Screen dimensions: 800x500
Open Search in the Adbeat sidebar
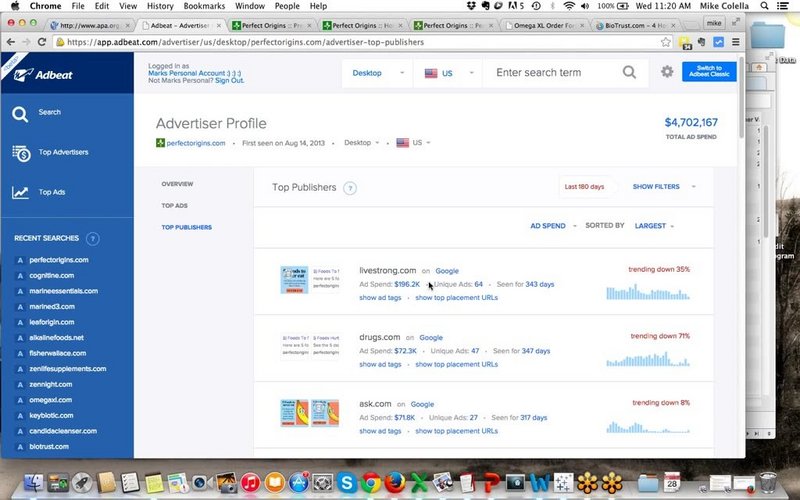(x=37, y=113)
